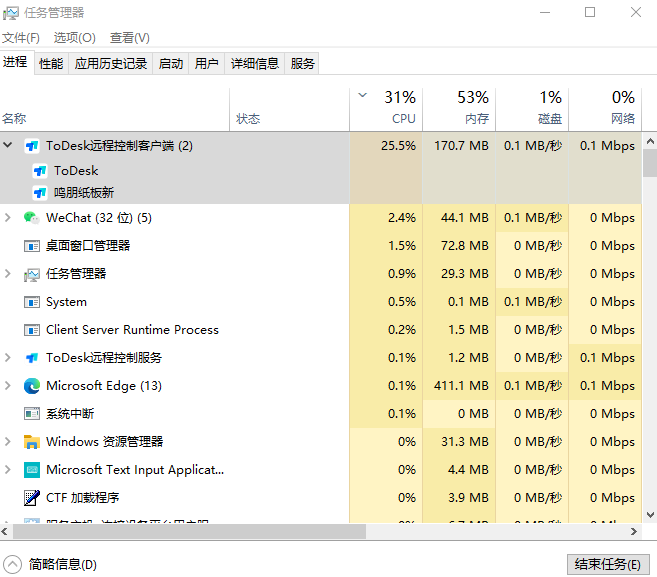657x577 pixels.
Task: Click the 系统中断 process icon
Action: click(32, 414)
